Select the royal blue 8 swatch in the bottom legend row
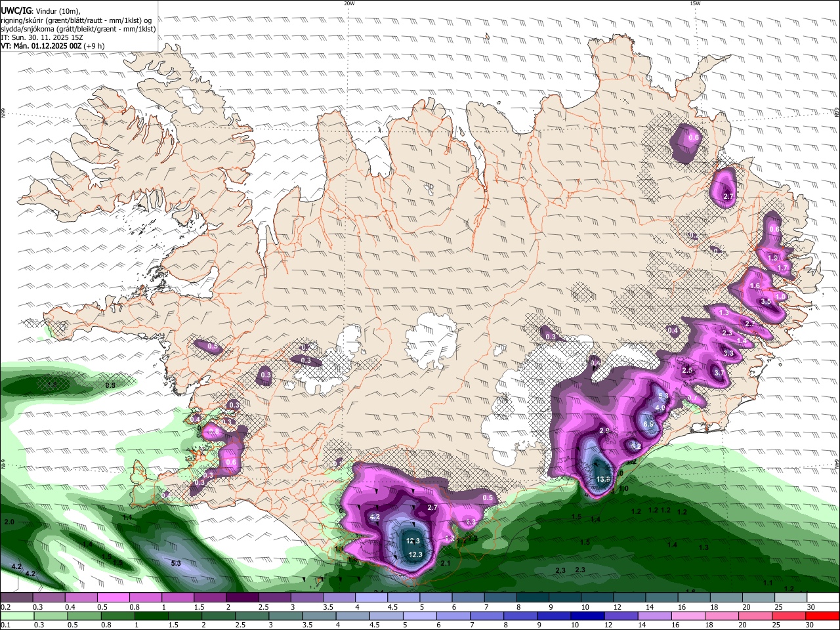840x630 pixels. 520,616
